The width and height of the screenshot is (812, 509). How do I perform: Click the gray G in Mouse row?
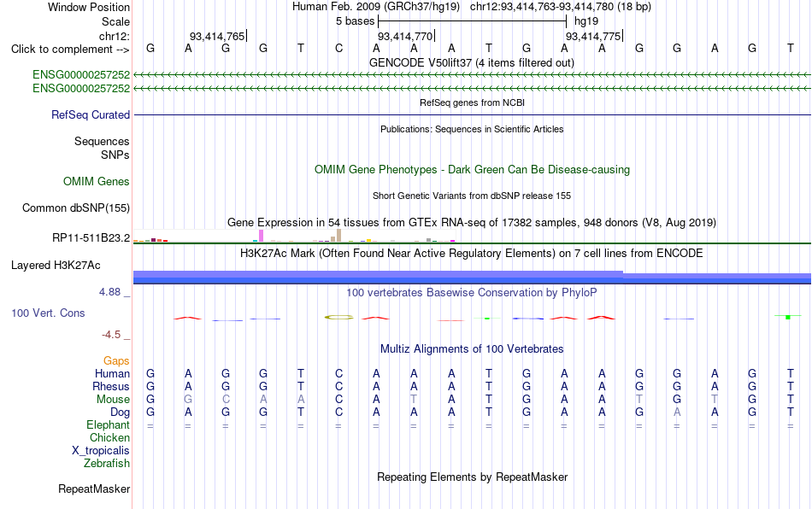click(x=188, y=400)
